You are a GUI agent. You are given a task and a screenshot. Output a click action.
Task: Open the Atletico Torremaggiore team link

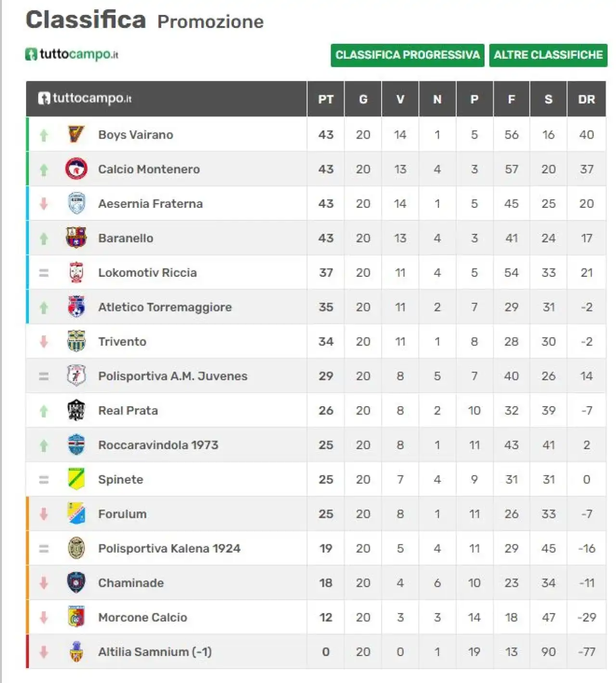165,307
